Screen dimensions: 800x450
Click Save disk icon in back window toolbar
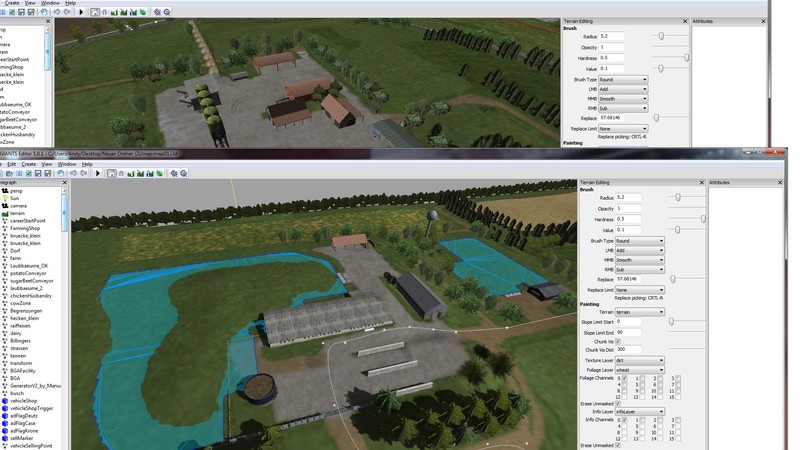click(x=21, y=12)
